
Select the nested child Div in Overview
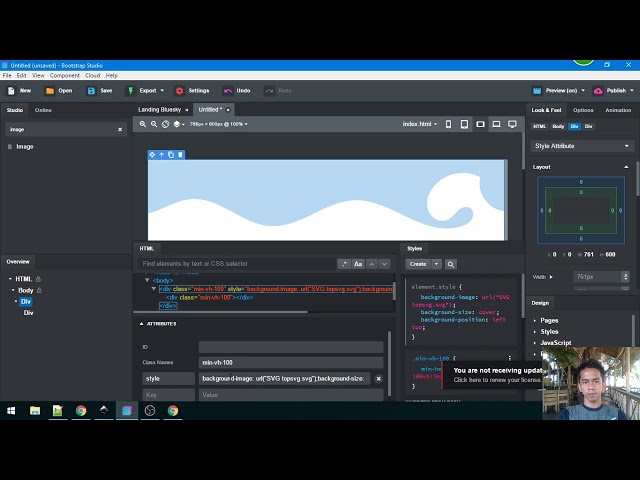pyautogui.click(x=28, y=313)
